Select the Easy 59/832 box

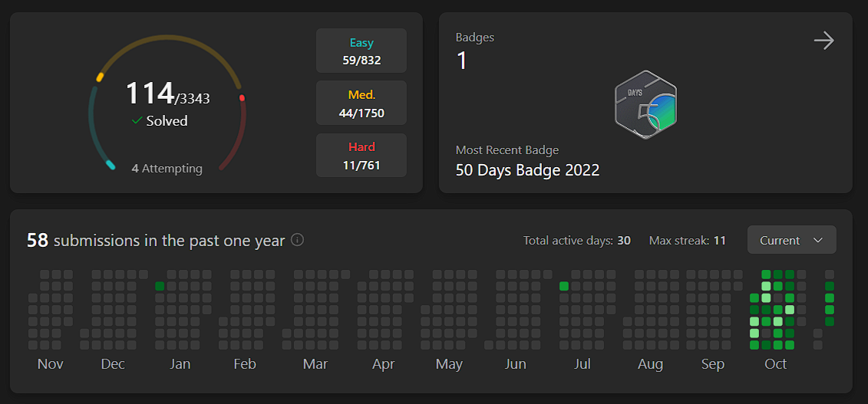361,51
